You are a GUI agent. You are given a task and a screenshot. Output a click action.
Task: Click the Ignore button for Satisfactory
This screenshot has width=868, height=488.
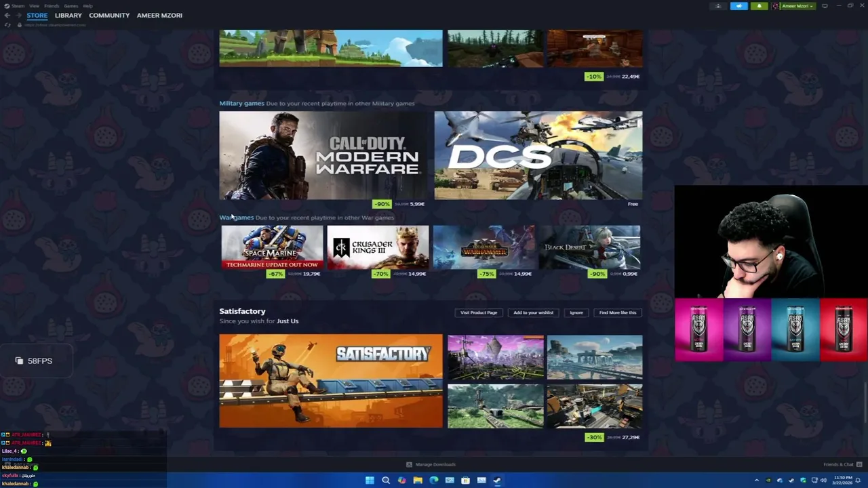[x=576, y=312]
